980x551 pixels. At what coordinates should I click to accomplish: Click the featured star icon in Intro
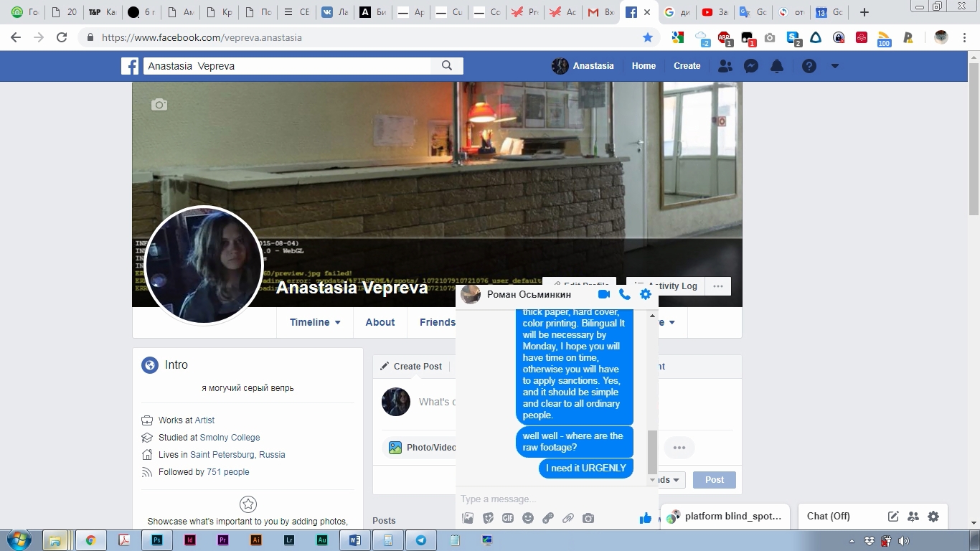[x=248, y=504]
